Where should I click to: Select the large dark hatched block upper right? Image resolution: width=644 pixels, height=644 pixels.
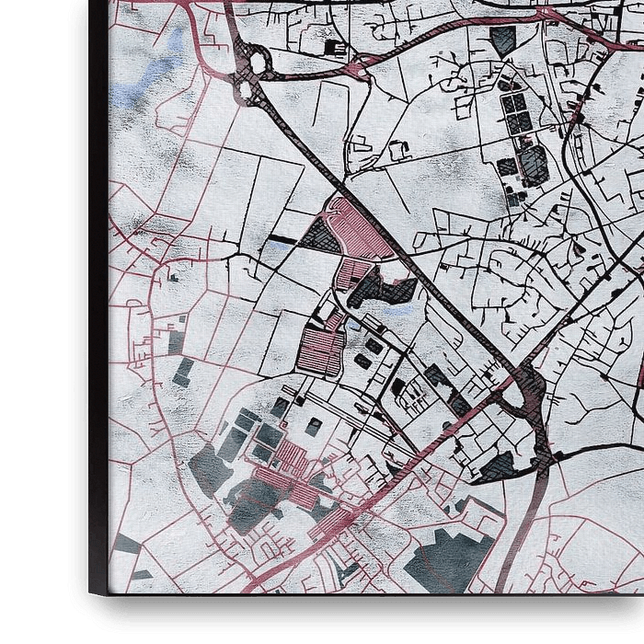[533, 164]
